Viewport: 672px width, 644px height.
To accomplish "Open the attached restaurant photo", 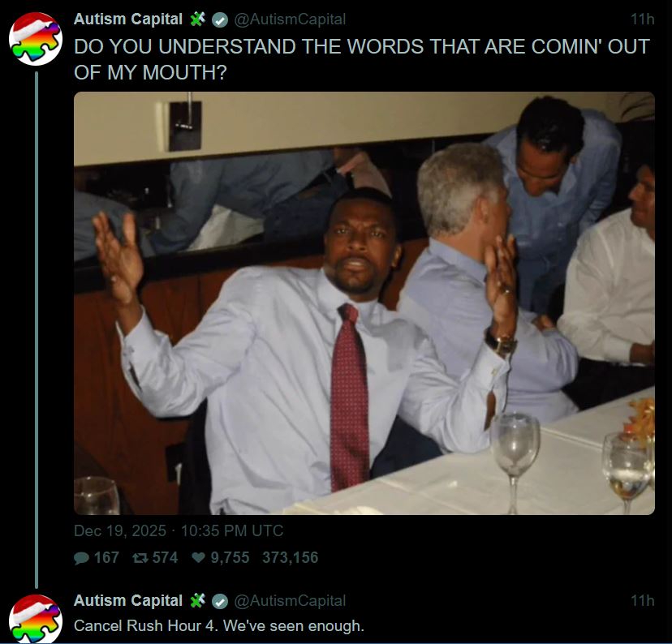I will click(x=364, y=303).
